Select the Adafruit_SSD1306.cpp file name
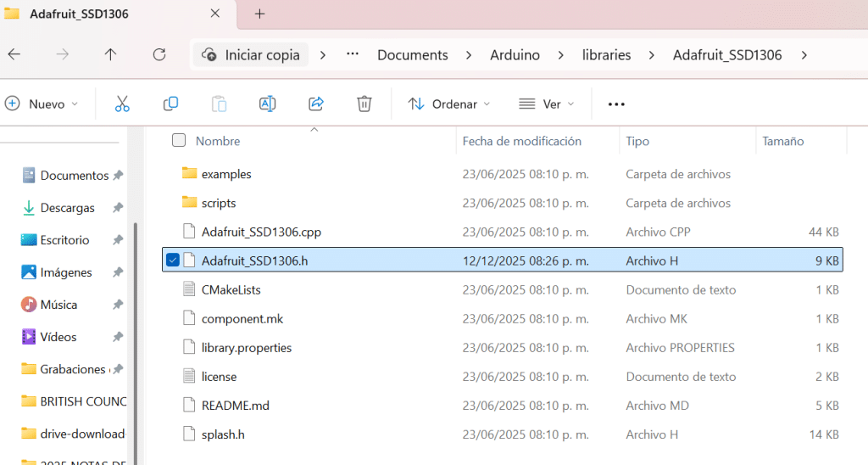This screenshot has width=868, height=465. coord(261,232)
